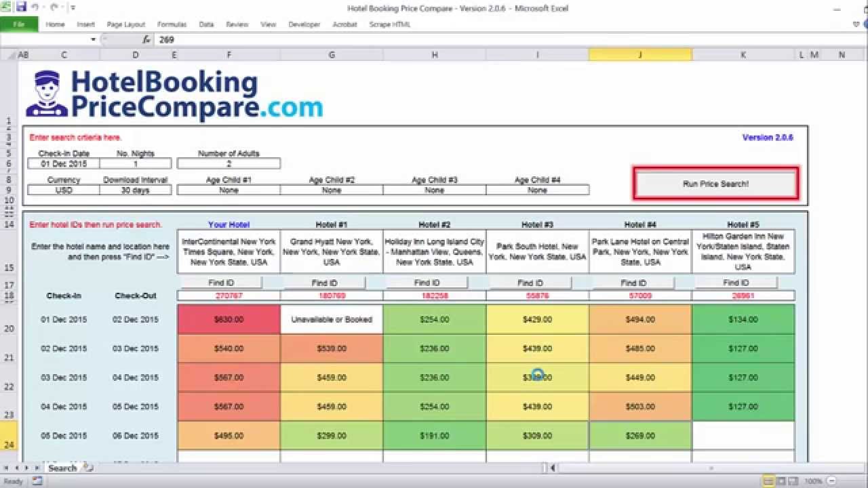Click the macro record icon in status bar
868x488 pixels.
pyautogui.click(x=37, y=481)
